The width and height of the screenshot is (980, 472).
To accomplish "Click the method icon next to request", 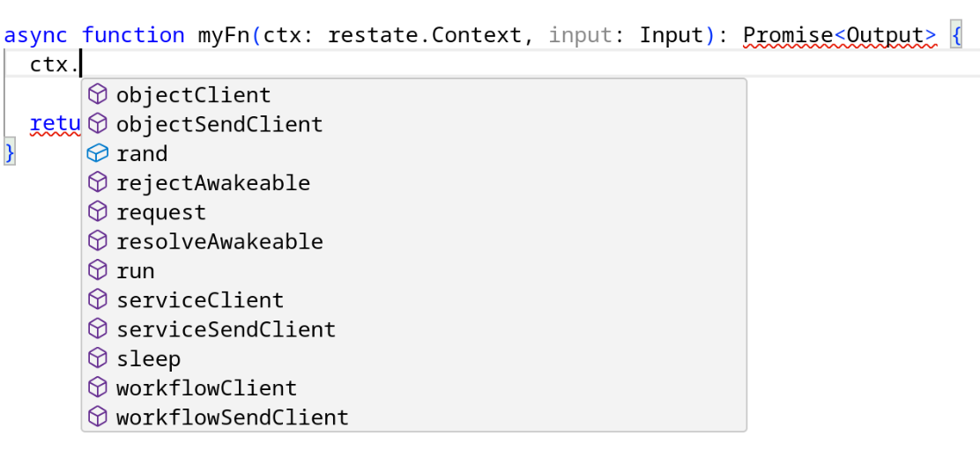I will 98,212.
